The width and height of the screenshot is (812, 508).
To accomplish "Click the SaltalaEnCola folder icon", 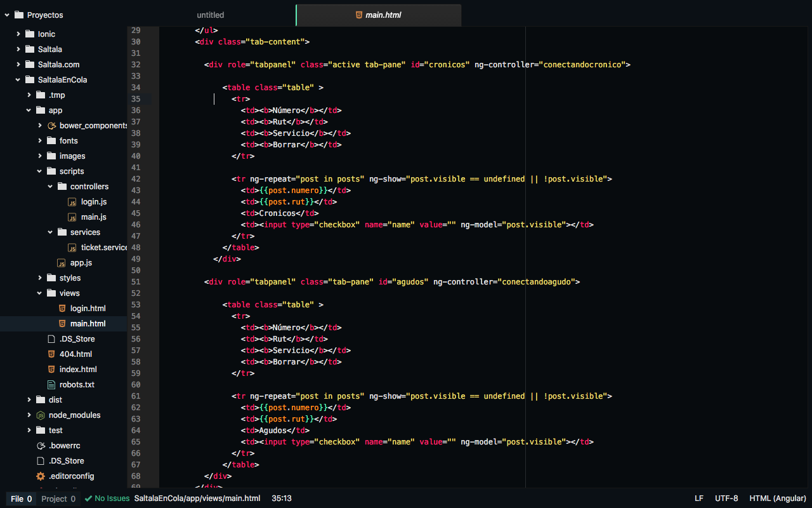I will (x=30, y=79).
